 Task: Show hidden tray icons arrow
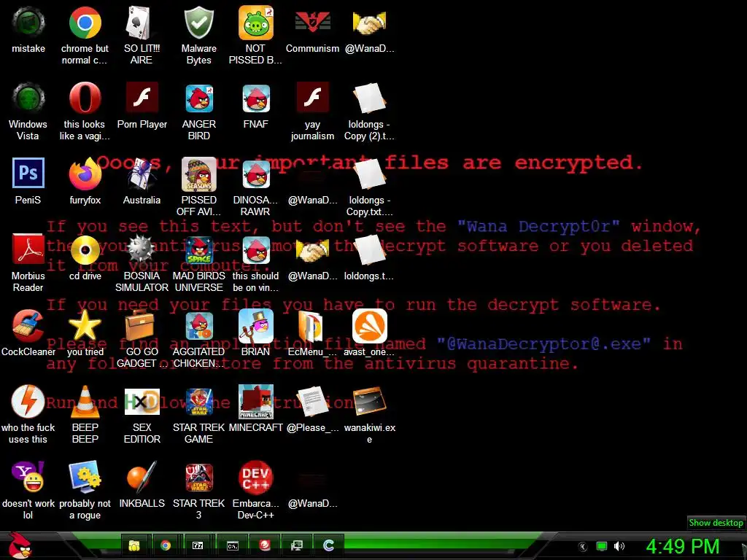(582, 547)
